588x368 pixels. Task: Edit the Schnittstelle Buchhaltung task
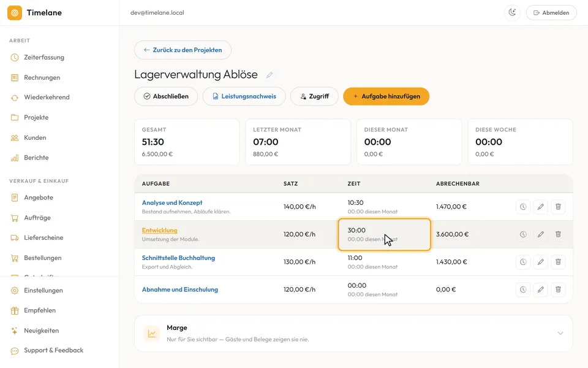point(541,262)
